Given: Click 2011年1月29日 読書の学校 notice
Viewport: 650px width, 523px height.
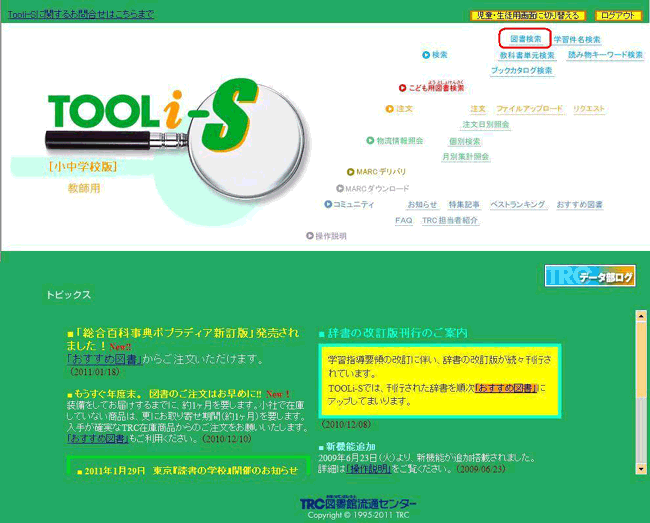Looking at the screenshot, I should coord(187,471).
